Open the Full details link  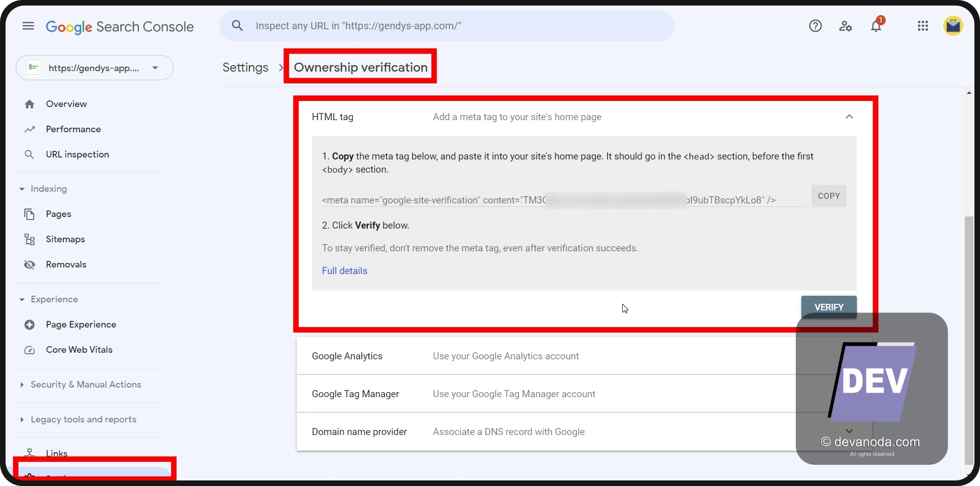coord(345,271)
